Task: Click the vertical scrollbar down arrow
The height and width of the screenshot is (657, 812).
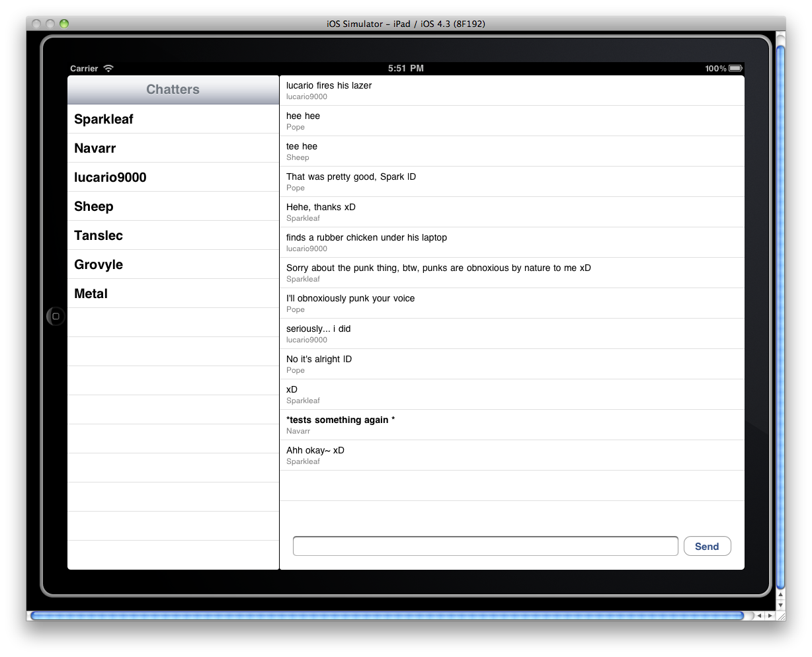Action: 780,605
